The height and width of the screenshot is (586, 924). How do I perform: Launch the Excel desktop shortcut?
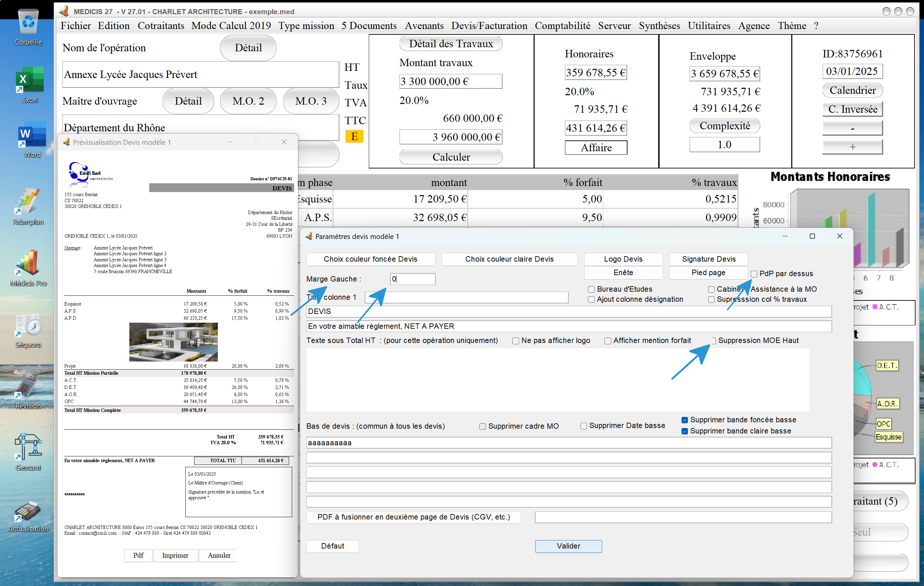coord(29,84)
